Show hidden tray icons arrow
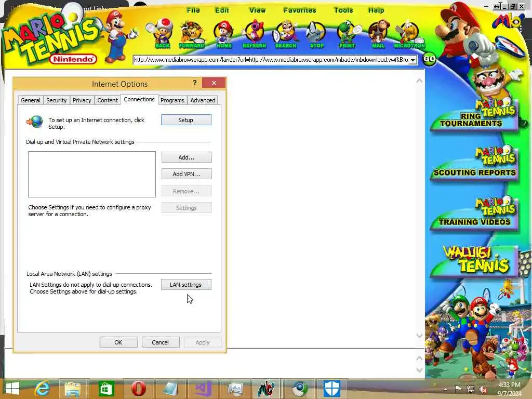 pyautogui.click(x=445, y=390)
